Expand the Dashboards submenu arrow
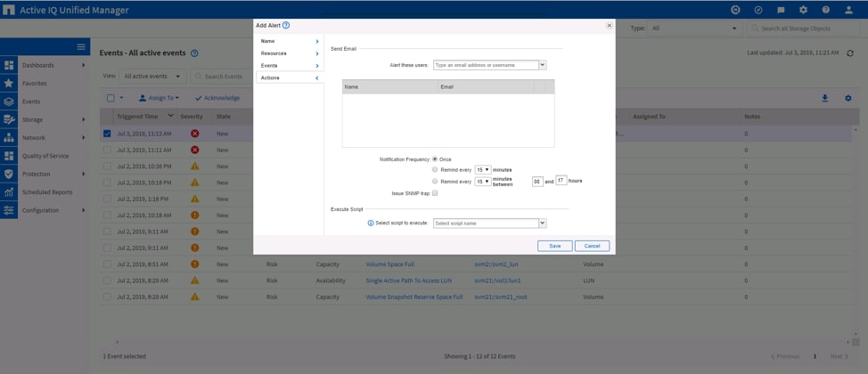 [x=84, y=65]
